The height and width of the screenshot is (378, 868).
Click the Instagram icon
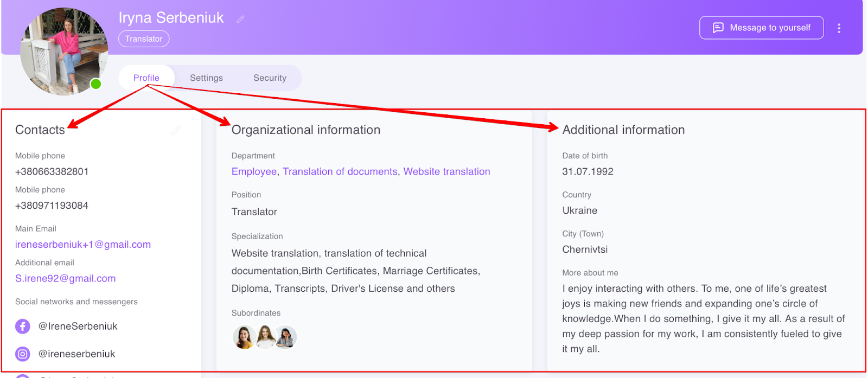(23, 354)
